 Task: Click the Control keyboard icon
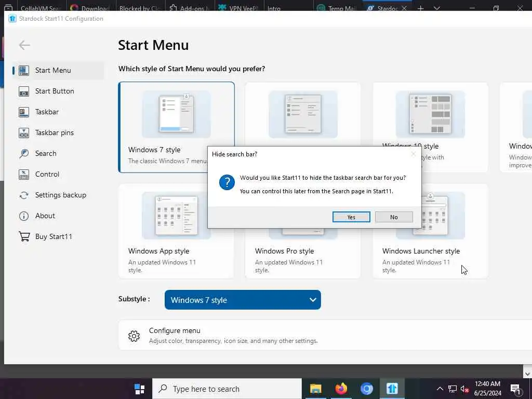coord(24,175)
